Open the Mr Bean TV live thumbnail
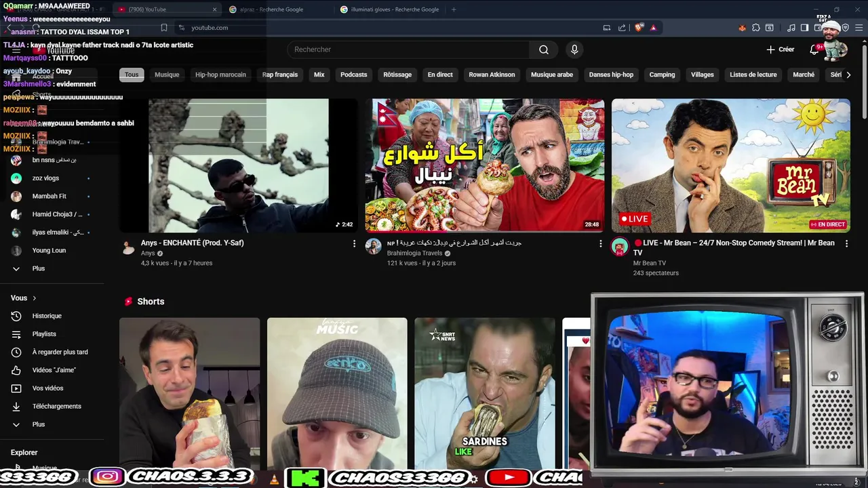Screen dimensions: 868x488 click(731, 165)
